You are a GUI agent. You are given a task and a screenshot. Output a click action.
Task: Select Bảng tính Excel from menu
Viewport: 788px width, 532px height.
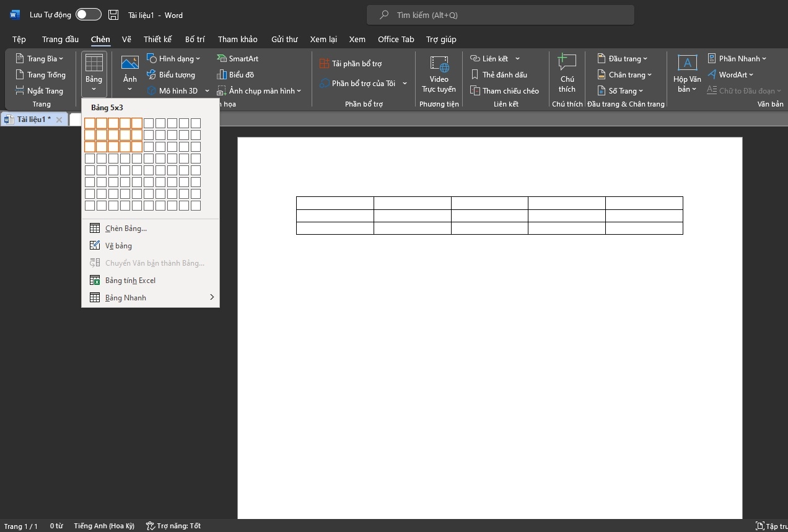coord(130,281)
